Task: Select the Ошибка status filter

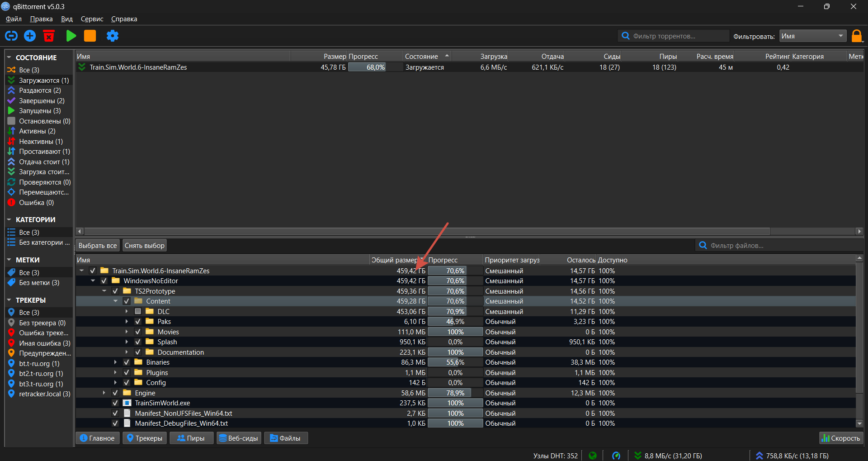Action: [39, 203]
